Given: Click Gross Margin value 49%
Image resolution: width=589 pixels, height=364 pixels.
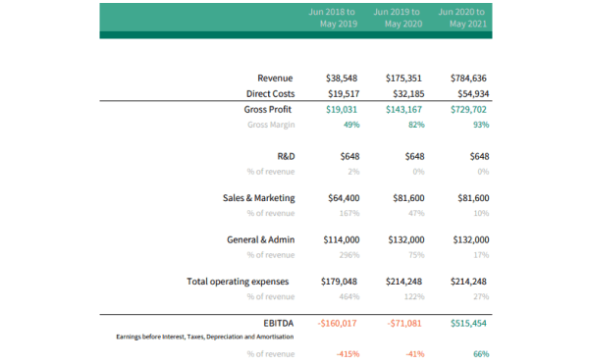Looking at the screenshot, I should tap(351, 125).
